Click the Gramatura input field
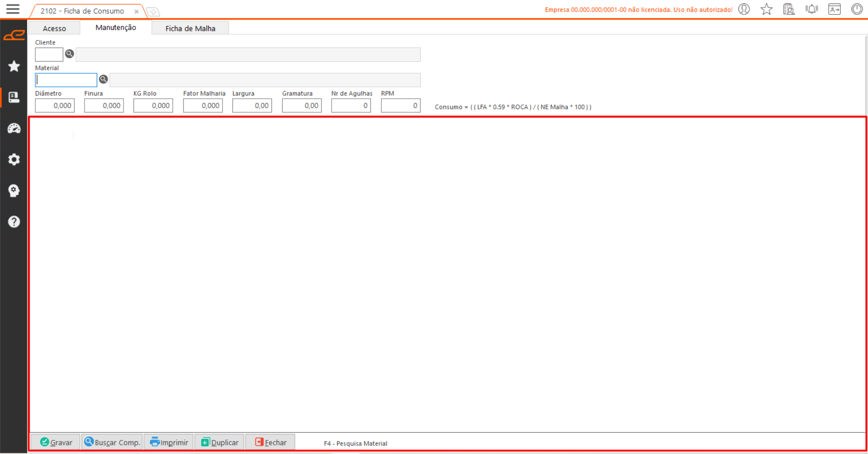The width and height of the screenshot is (868, 454). click(x=302, y=105)
